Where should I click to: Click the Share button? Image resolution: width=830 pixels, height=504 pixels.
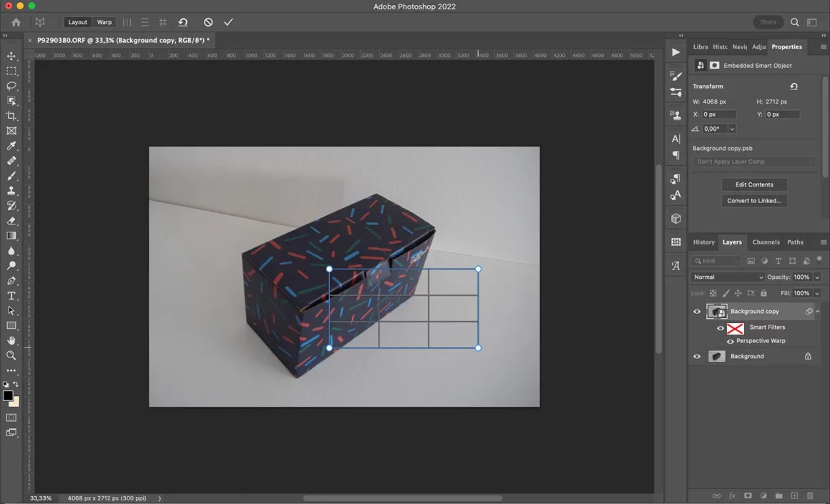pos(768,22)
